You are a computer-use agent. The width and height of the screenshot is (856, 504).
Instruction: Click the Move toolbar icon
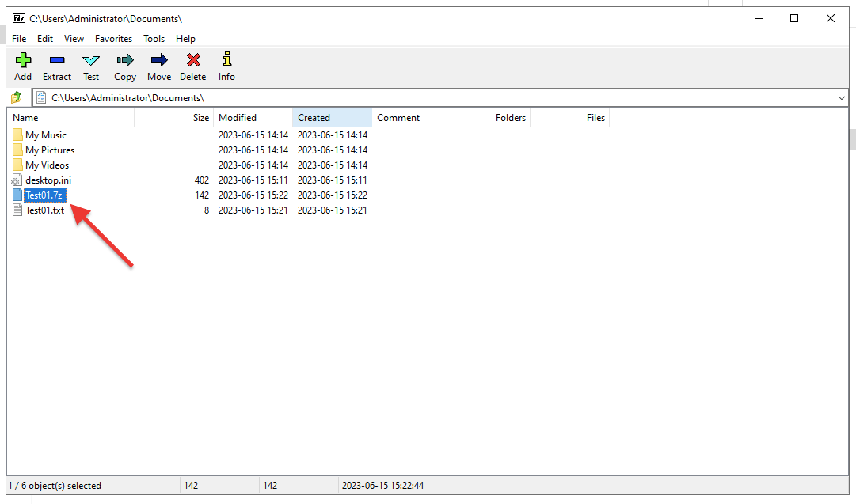coord(159,60)
